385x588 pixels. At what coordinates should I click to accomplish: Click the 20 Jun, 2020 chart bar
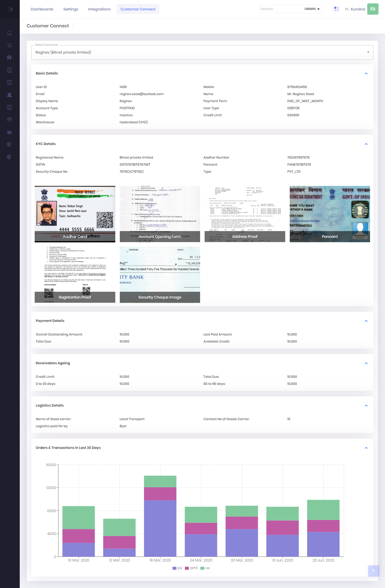coord(323,528)
